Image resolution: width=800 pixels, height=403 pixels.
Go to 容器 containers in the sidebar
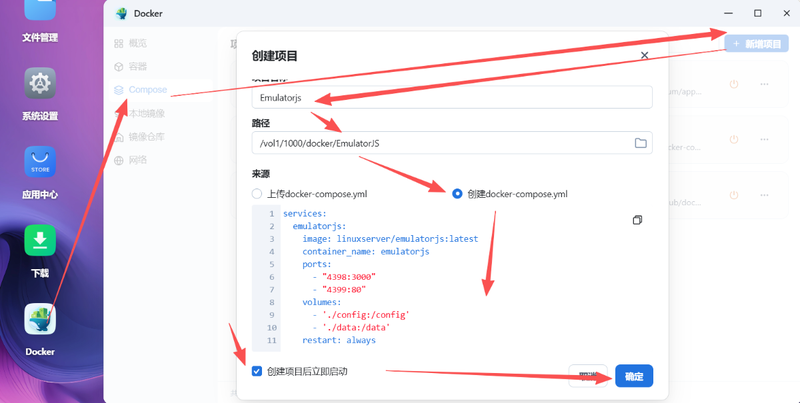pos(137,66)
